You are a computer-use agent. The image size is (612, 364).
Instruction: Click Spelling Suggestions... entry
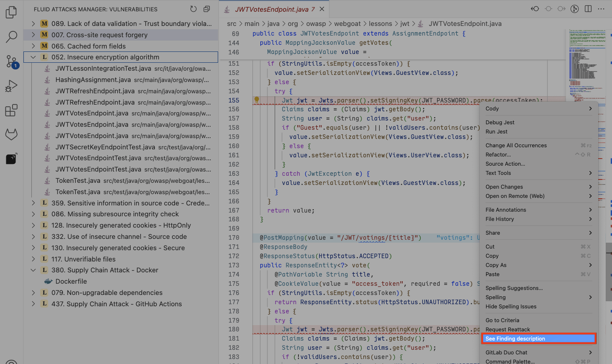539,288
